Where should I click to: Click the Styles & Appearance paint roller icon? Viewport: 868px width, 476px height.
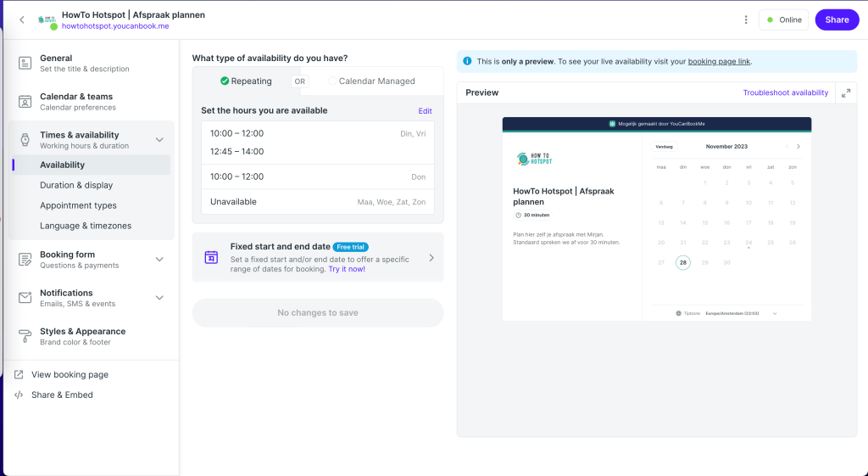point(25,337)
